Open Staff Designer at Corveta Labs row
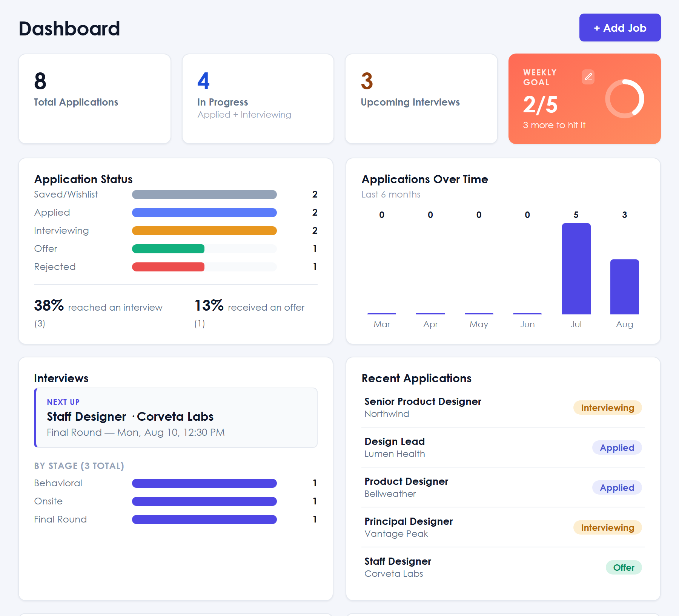Image resolution: width=679 pixels, height=616 pixels. coord(503,567)
